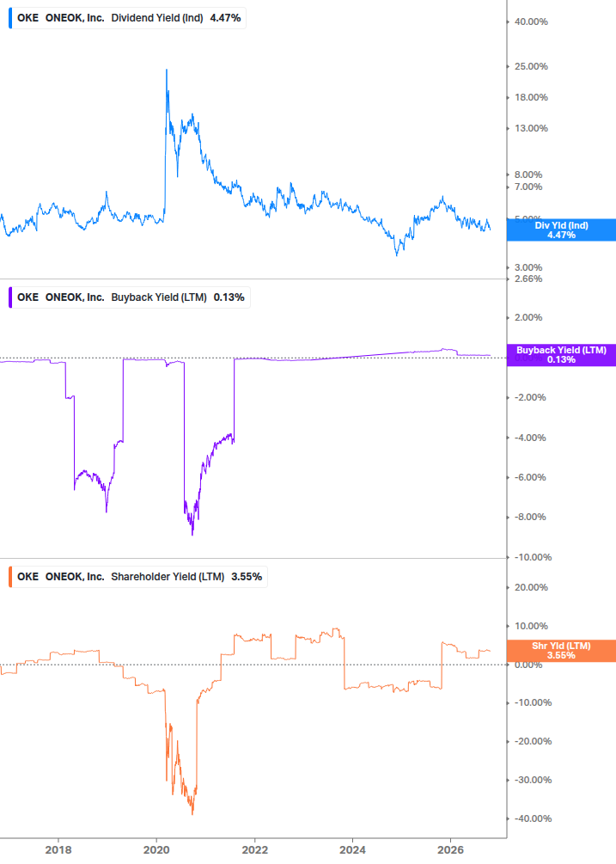The height and width of the screenshot is (864, 616).
Task: Click the 8.00% label on the dividend axis
Action: pos(528,175)
